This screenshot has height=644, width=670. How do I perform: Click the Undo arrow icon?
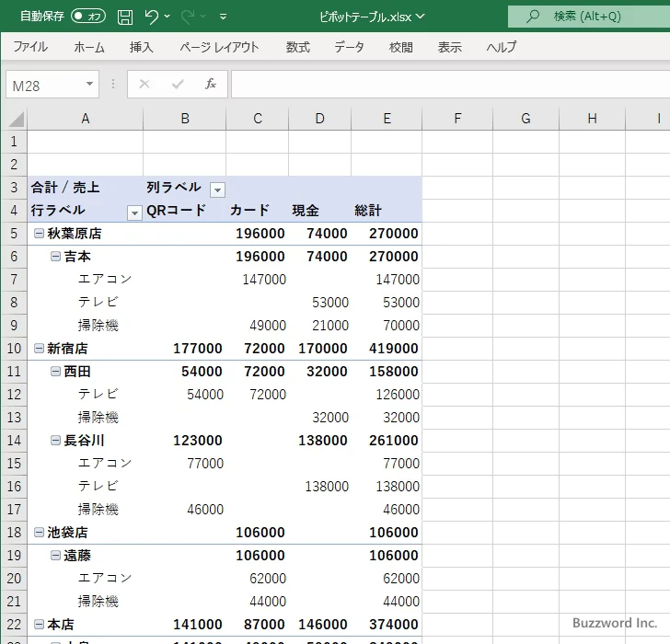(151, 17)
